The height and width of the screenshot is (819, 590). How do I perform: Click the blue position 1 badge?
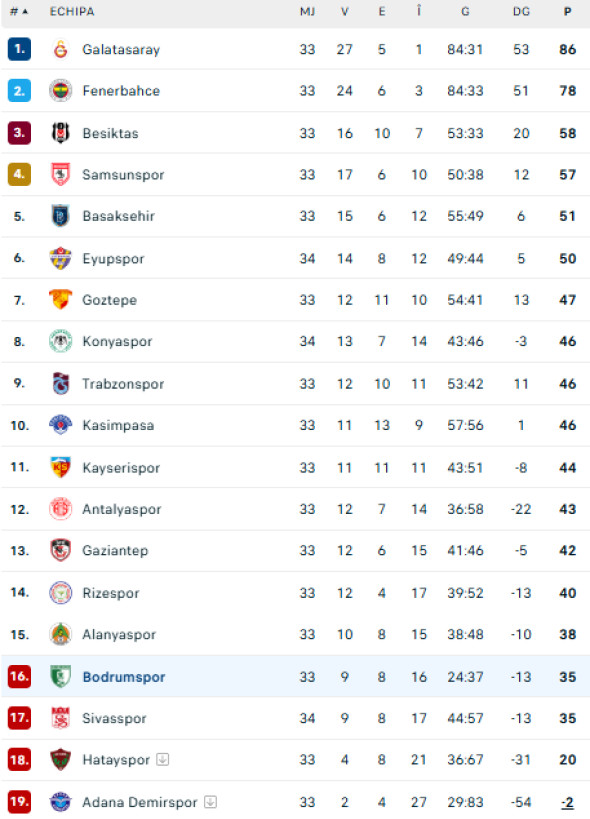(19, 49)
